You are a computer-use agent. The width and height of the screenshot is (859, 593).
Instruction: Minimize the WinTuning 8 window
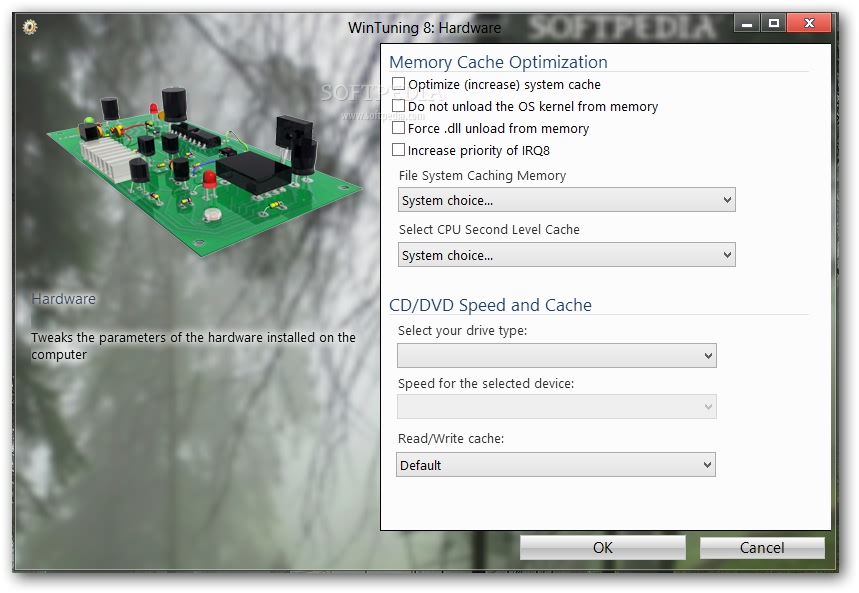[747, 23]
